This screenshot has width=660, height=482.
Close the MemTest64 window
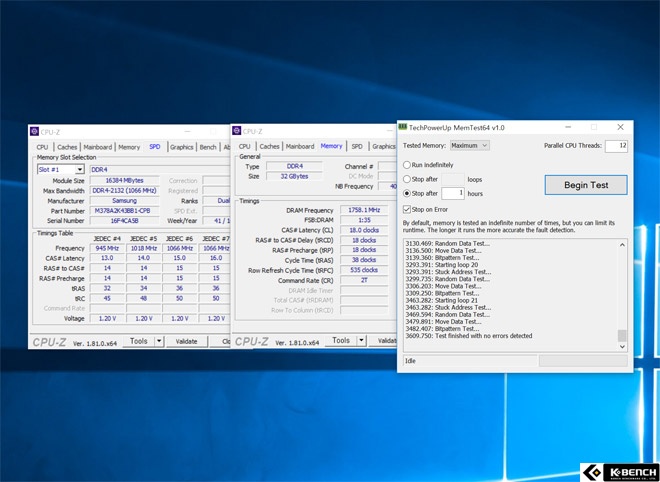click(620, 127)
